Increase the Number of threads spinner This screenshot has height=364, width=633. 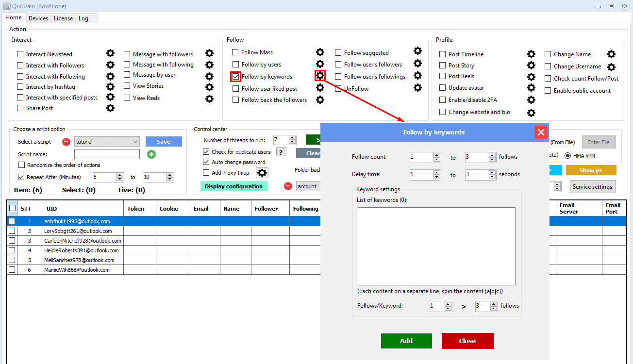[292, 138]
